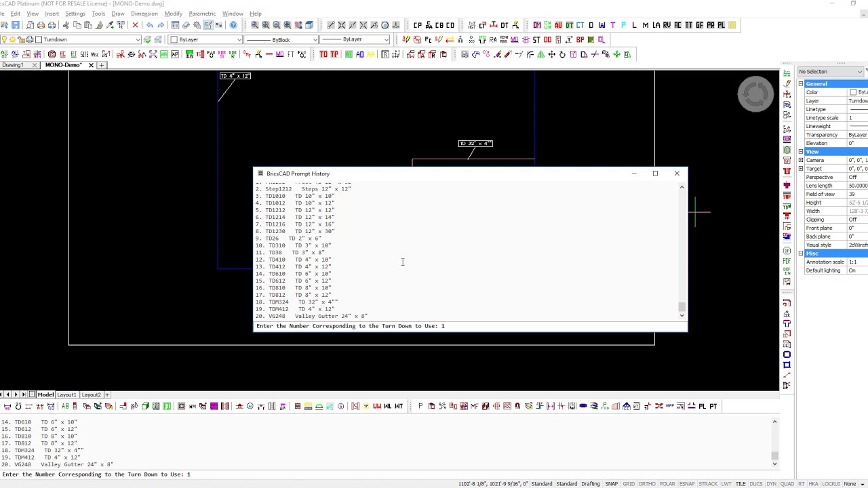
Task: Open the Parametric menu
Action: 202,14
